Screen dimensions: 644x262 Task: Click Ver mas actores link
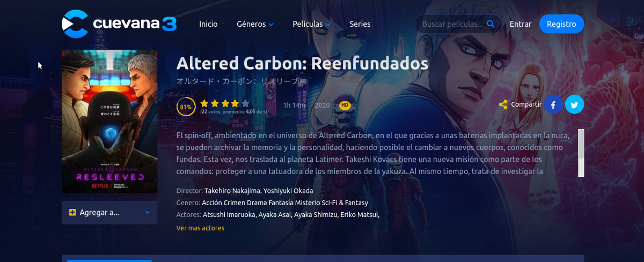200,228
